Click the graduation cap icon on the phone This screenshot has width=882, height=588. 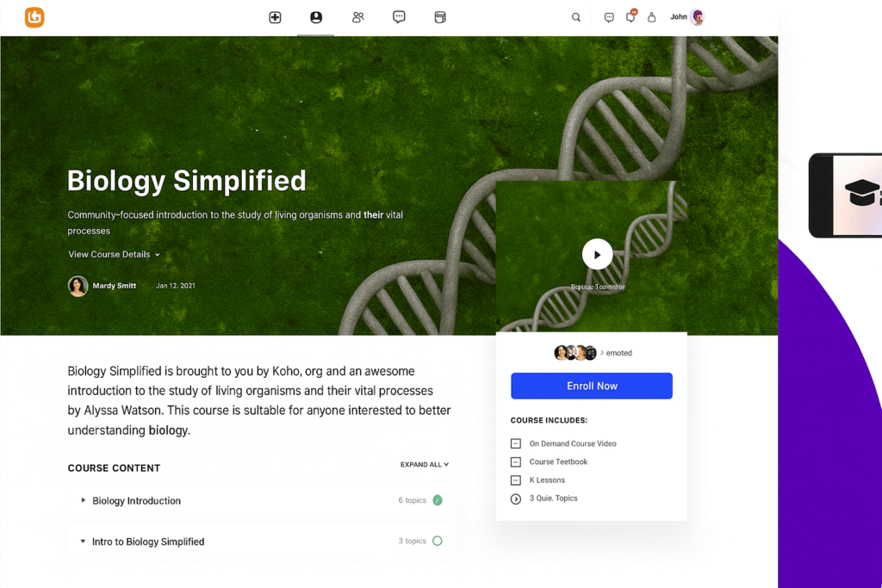coord(863,192)
